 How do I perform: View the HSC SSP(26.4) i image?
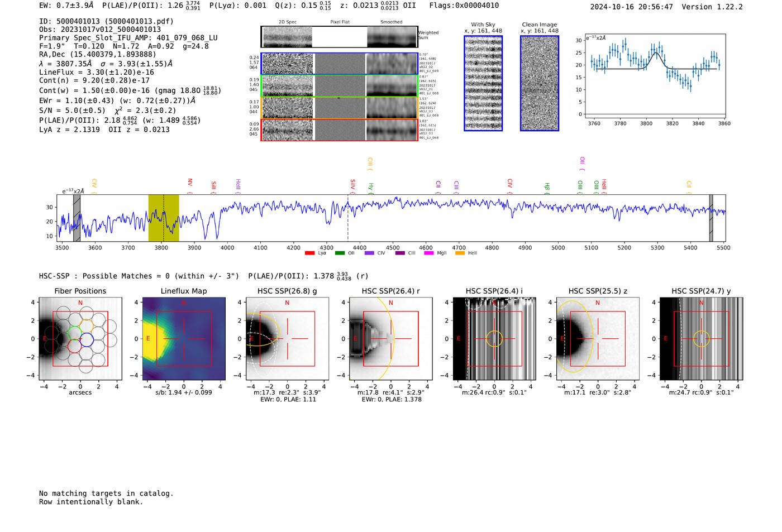494,339
